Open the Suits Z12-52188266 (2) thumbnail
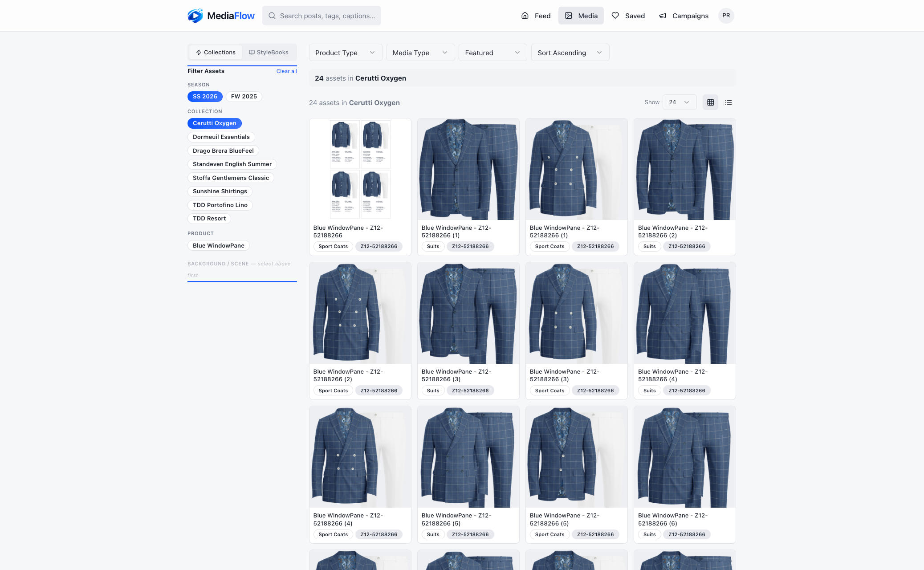 pyautogui.click(x=685, y=169)
